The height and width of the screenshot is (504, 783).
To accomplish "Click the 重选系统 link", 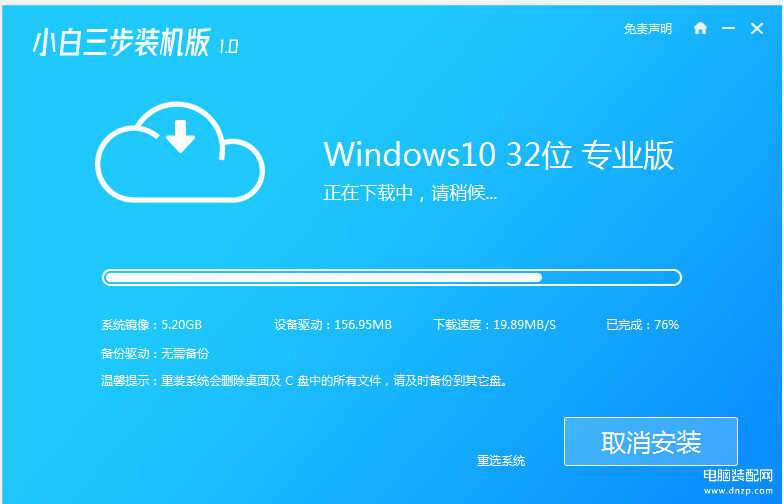I will (x=501, y=461).
